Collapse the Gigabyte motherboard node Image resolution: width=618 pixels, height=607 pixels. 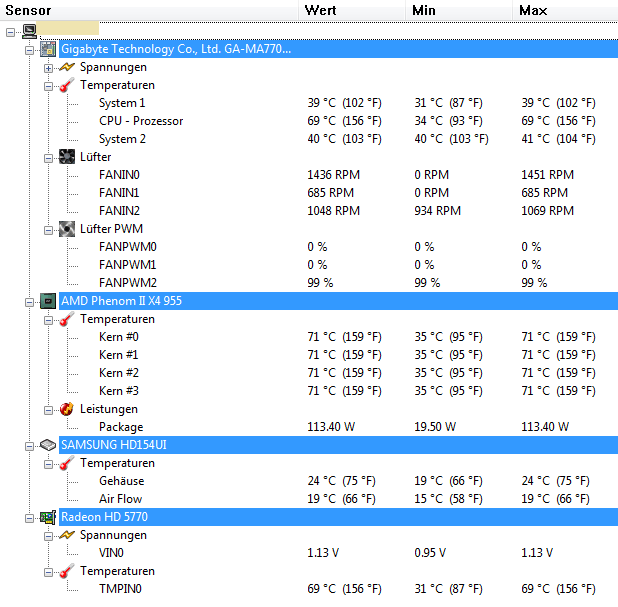(x=30, y=50)
